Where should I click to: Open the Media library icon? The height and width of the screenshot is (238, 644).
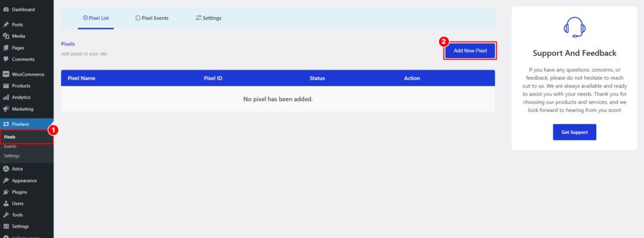6,36
